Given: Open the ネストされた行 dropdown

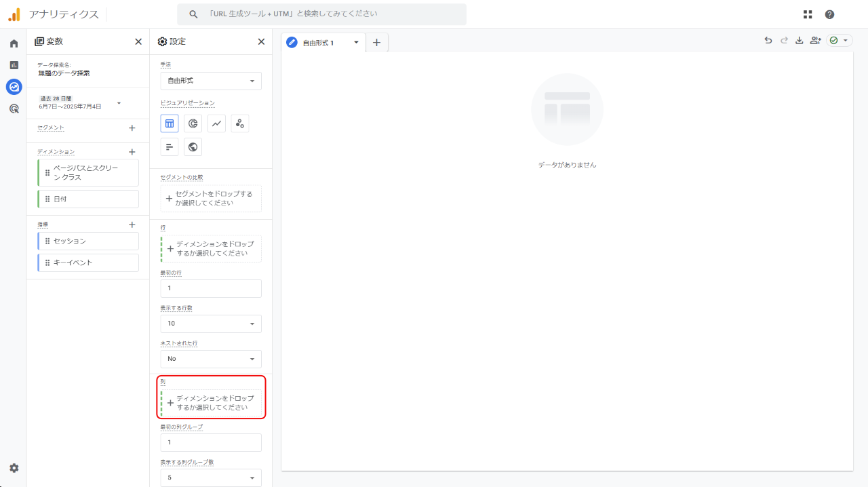Looking at the screenshot, I should click(211, 359).
